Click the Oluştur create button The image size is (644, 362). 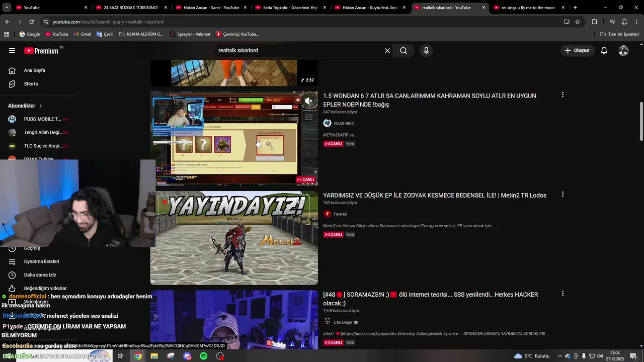click(x=577, y=51)
